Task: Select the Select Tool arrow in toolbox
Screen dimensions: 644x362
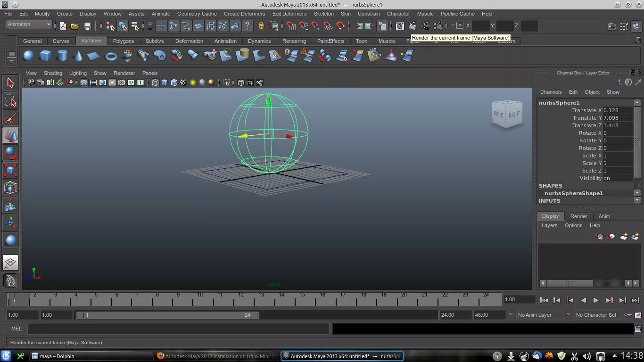Action: (10, 83)
